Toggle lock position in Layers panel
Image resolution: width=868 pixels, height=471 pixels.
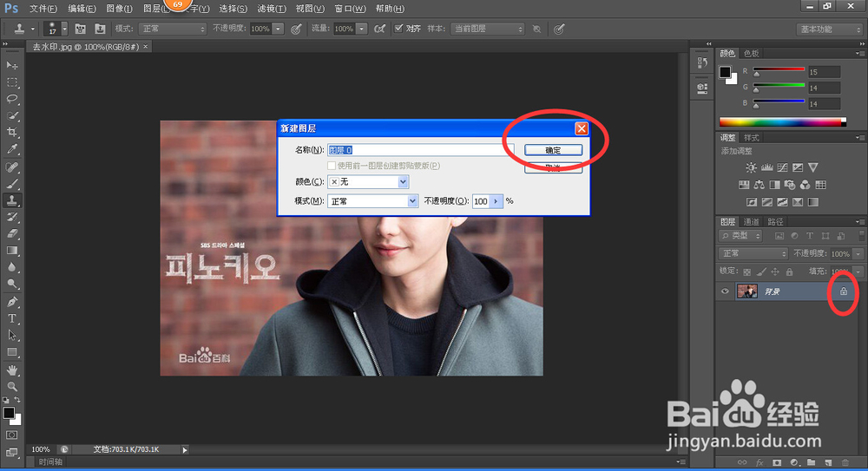click(775, 271)
